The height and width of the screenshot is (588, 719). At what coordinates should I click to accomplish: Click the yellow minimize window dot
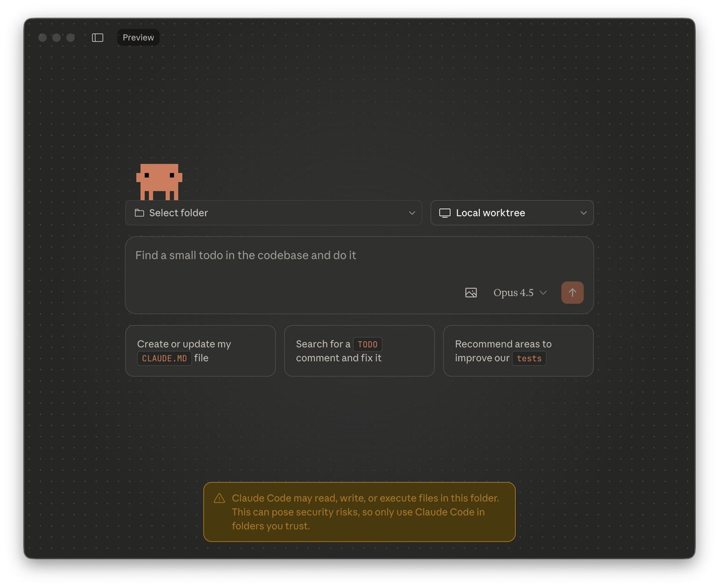coord(56,38)
